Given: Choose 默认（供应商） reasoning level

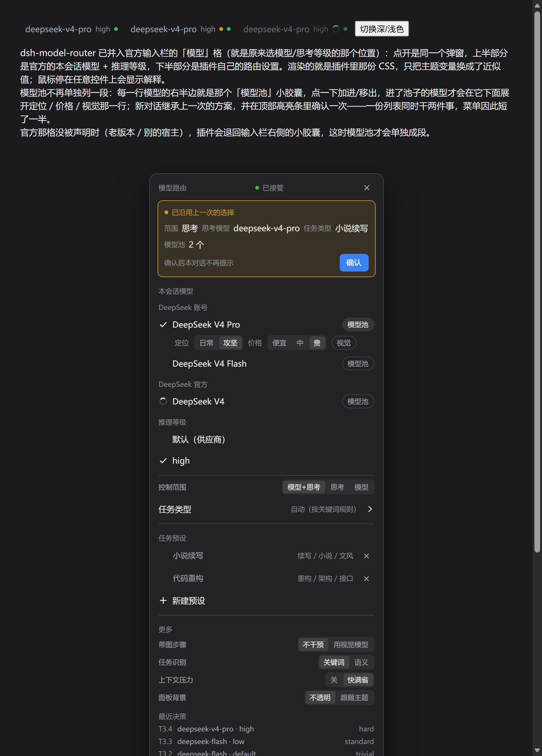Looking at the screenshot, I should pyautogui.click(x=266, y=439).
